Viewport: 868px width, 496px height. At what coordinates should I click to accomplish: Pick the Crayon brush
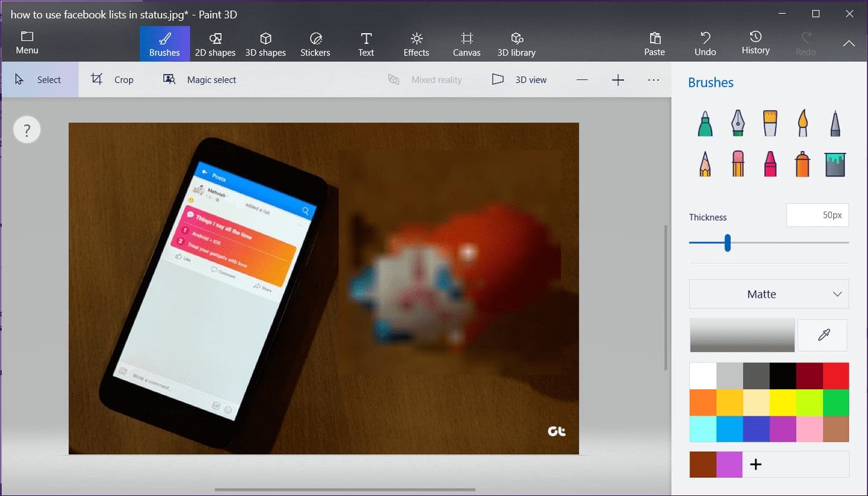[x=770, y=164]
